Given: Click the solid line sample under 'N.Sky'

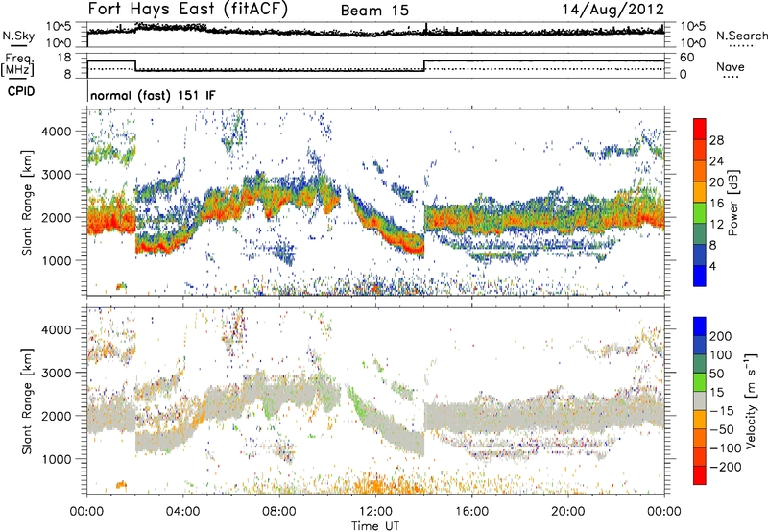Looking at the screenshot, I should [x=18, y=45].
